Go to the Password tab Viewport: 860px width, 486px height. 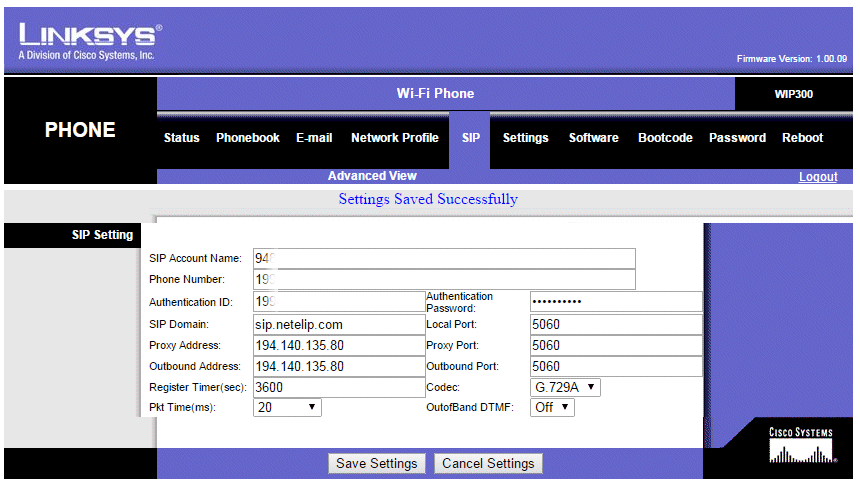pyautogui.click(x=737, y=138)
